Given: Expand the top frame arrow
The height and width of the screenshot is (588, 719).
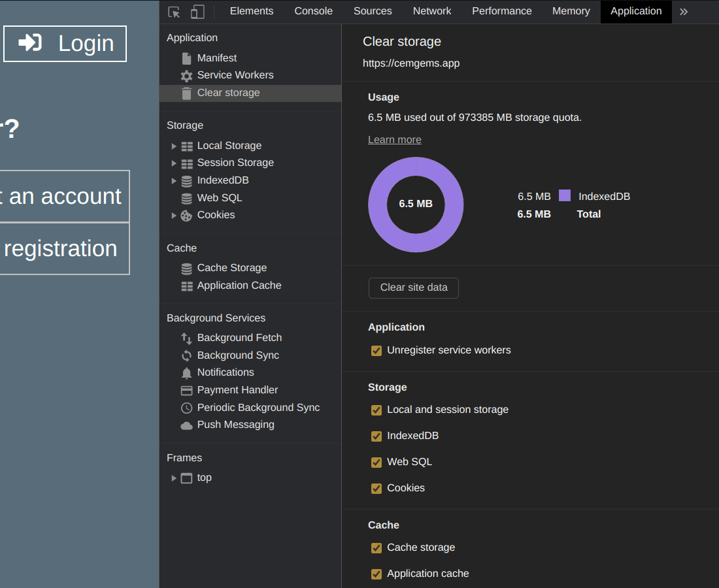Looking at the screenshot, I should tap(174, 478).
